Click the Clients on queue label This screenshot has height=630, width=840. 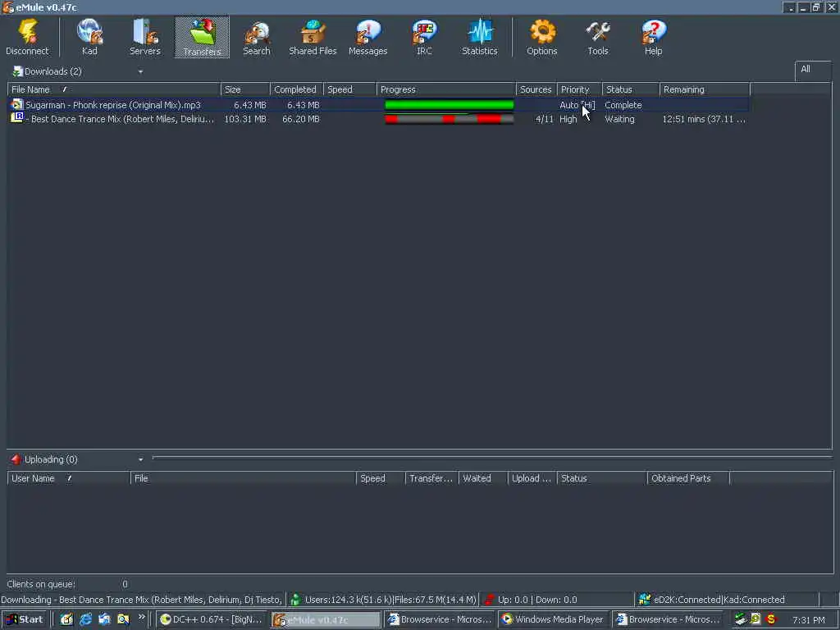pyautogui.click(x=41, y=584)
